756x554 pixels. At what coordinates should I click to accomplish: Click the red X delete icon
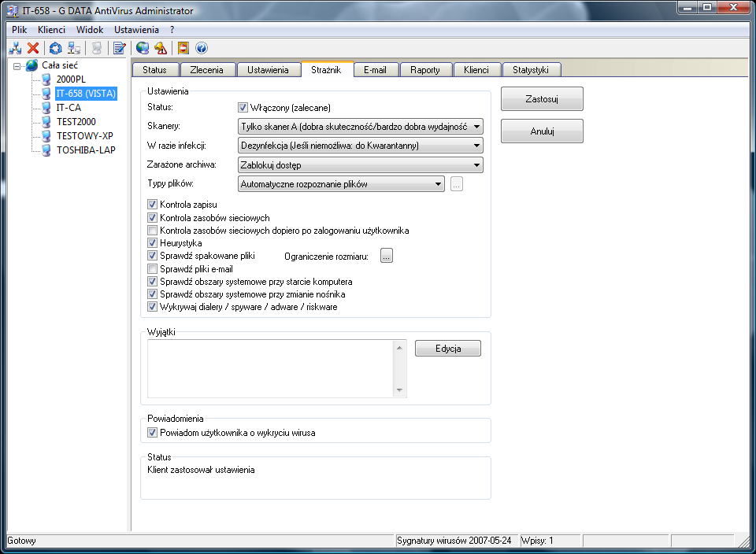(33, 48)
